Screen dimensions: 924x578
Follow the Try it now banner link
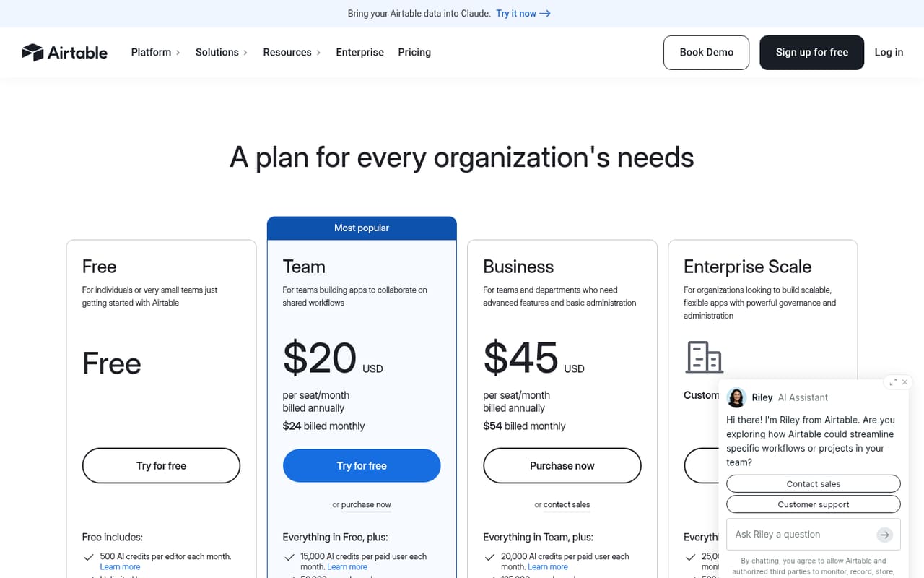click(523, 13)
